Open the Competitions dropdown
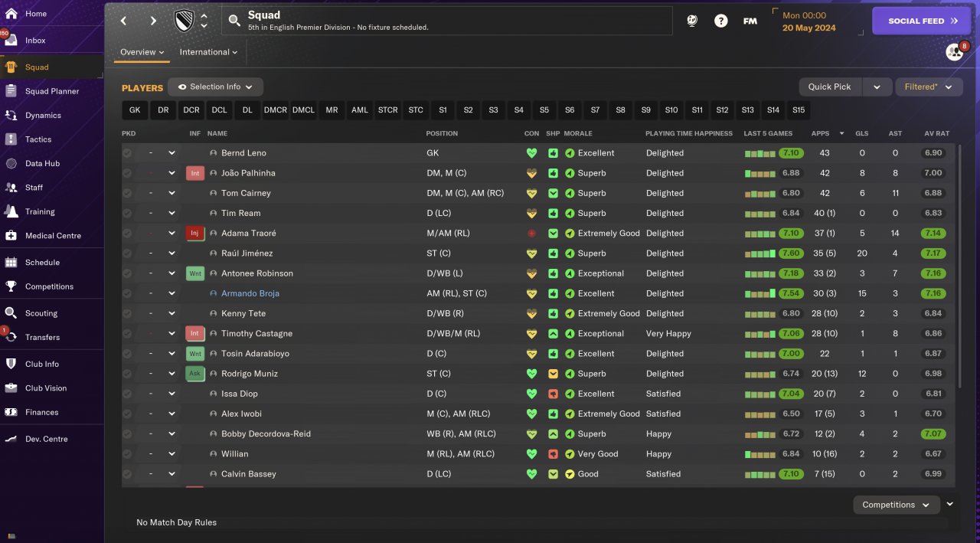The height and width of the screenshot is (543, 980). (x=896, y=505)
